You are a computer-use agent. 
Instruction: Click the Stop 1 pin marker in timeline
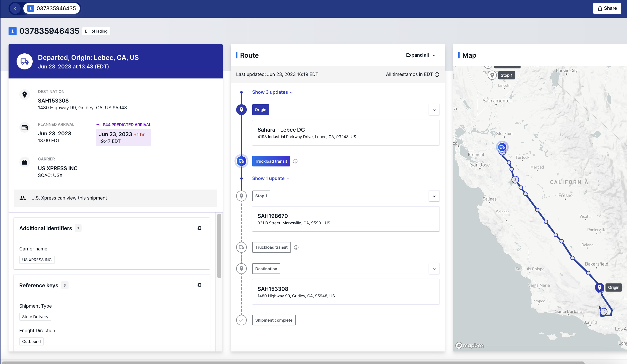241,196
